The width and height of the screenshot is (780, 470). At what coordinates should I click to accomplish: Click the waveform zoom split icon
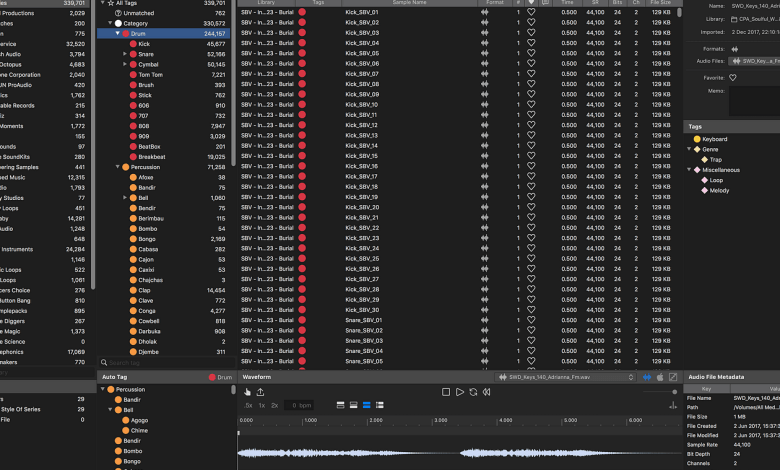[673, 406]
